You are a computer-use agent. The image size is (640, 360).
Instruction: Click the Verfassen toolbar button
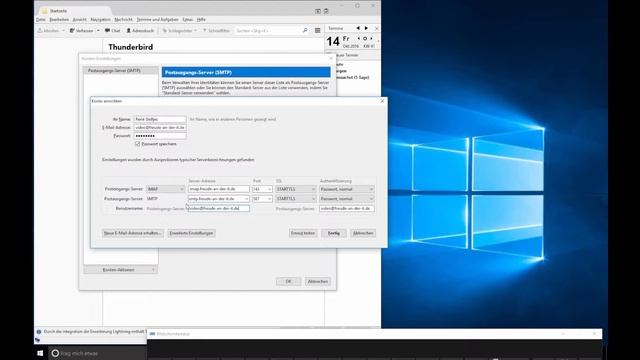pos(82,31)
